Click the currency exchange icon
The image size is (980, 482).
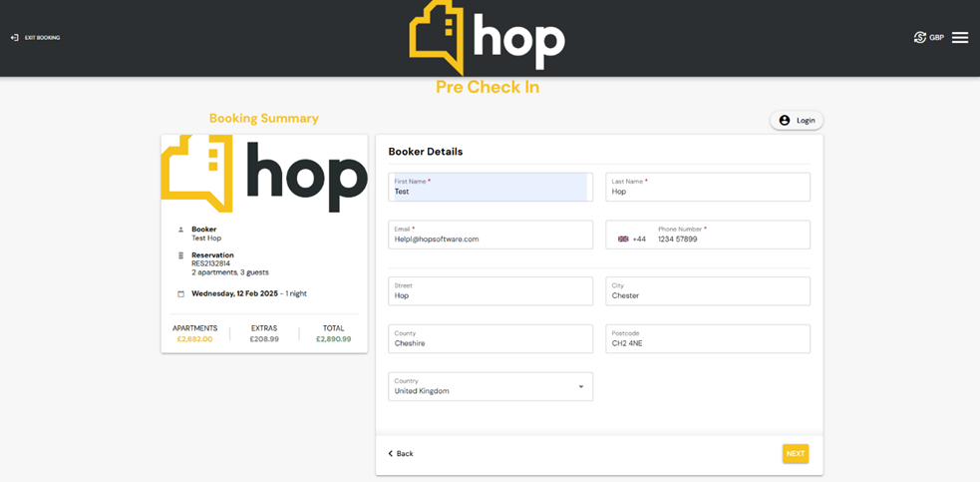[920, 38]
